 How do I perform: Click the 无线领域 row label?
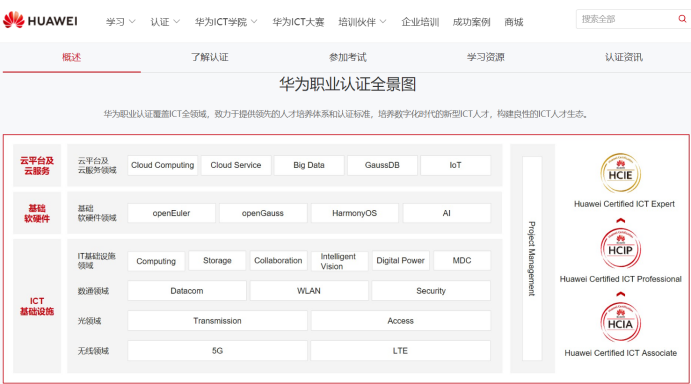click(93, 351)
